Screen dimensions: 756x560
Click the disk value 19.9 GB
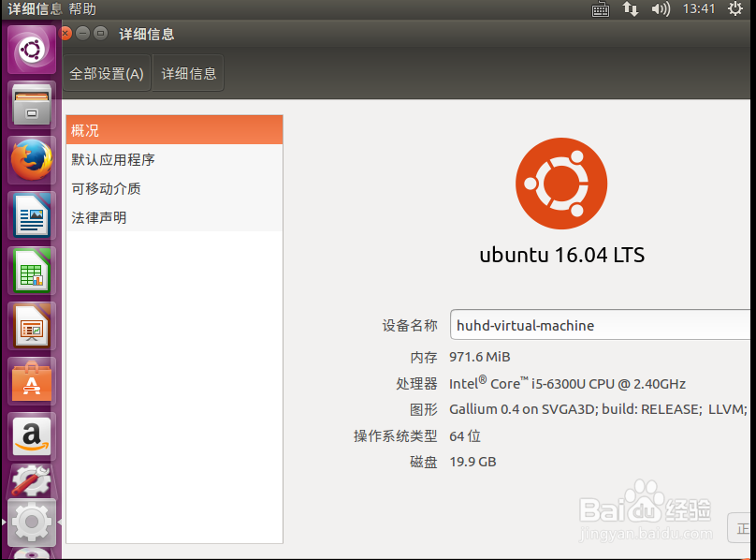click(472, 462)
